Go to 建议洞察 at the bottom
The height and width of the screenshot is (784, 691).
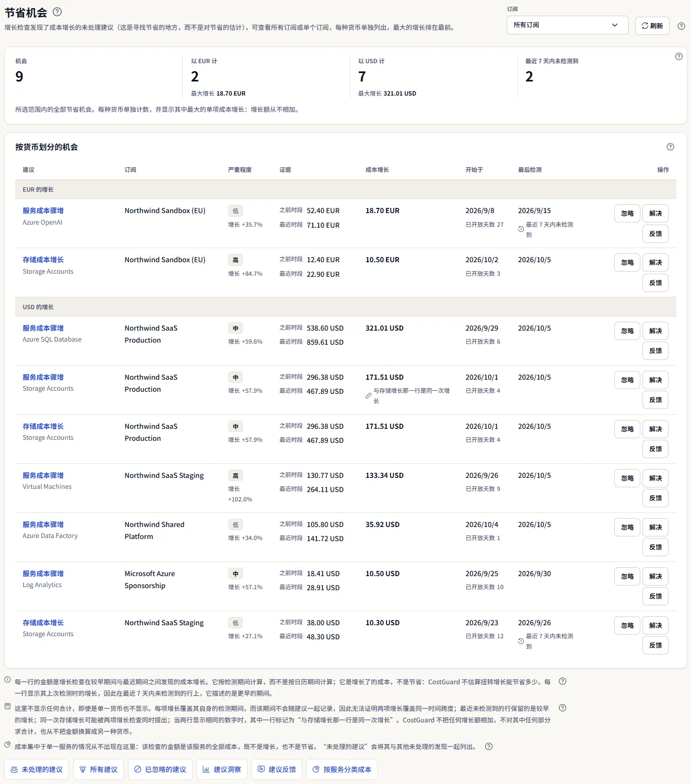pos(222,769)
